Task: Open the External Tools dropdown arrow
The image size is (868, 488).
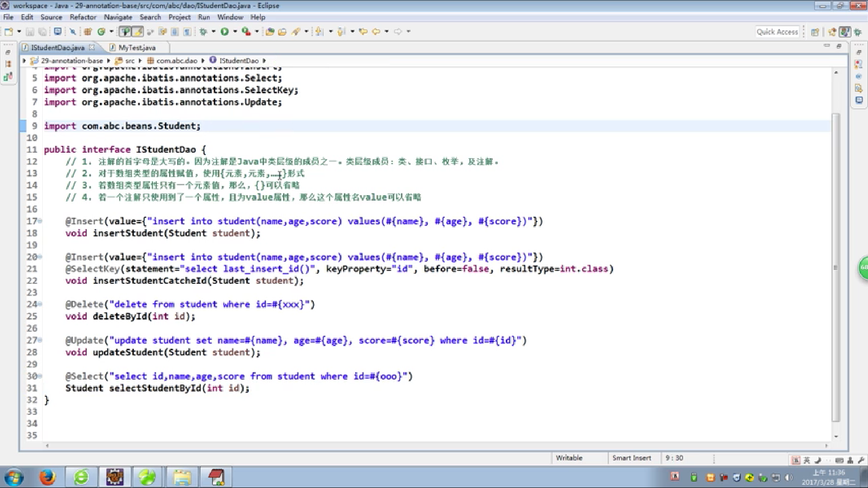Action: click(257, 32)
